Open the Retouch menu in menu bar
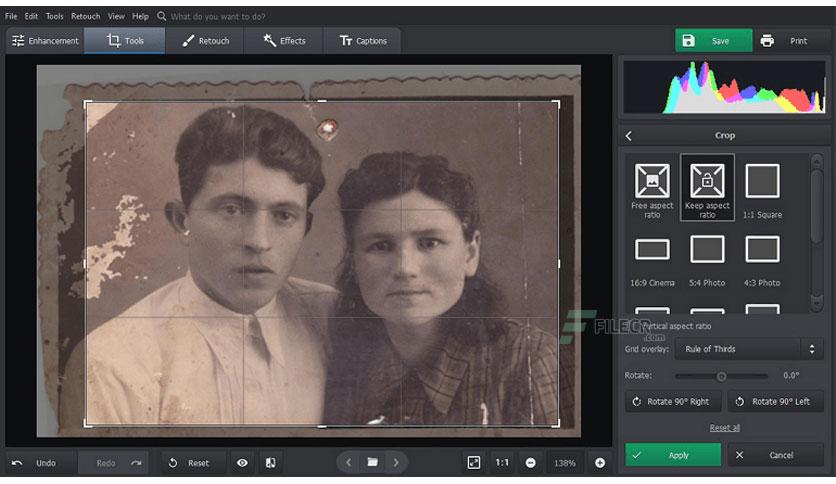 point(86,17)
